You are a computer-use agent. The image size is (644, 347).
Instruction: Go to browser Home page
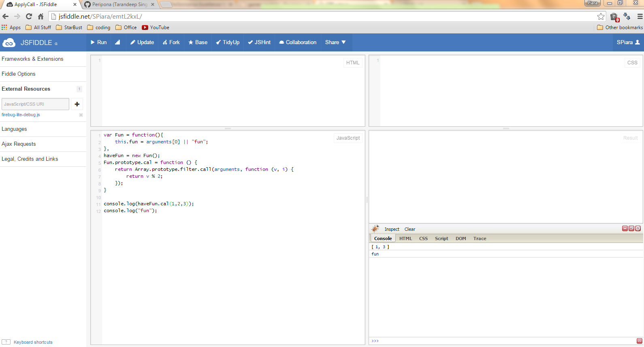click(41, 17)
